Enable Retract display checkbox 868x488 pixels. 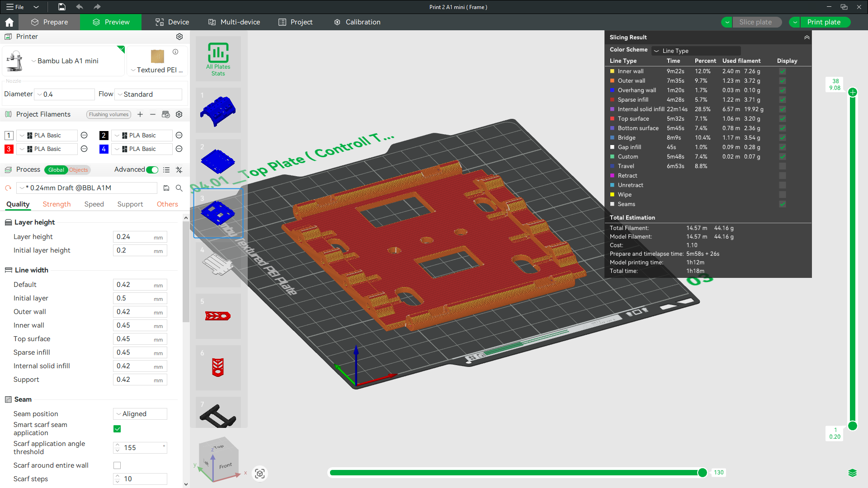(x=783, y=176)
